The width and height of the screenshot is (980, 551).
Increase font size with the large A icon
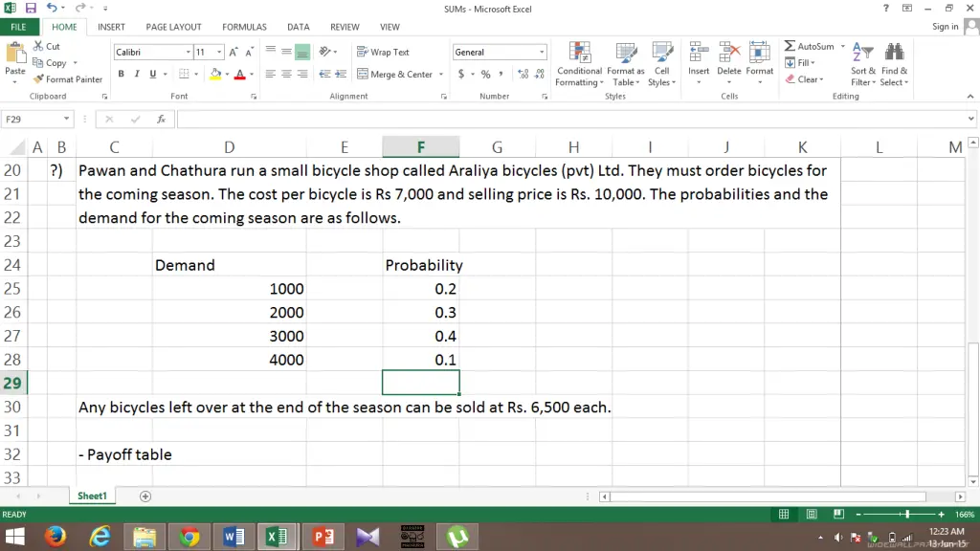234,53
